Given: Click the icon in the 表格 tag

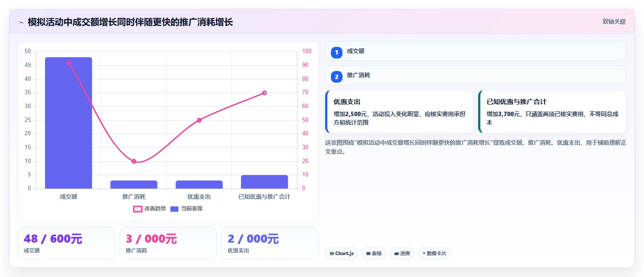Looking at the screenshot, I should pos(368,254).
